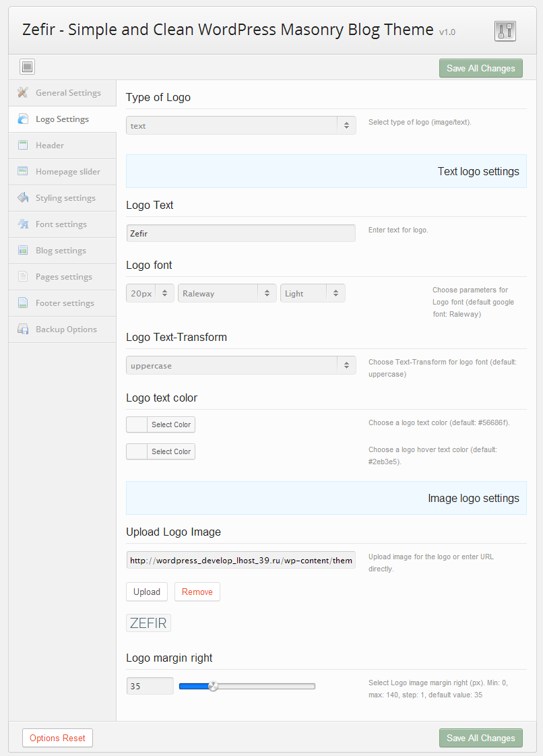Viewport: 543px width, 756px height.
Task: Click the Header sidebar icon
Action: [23, 146]
